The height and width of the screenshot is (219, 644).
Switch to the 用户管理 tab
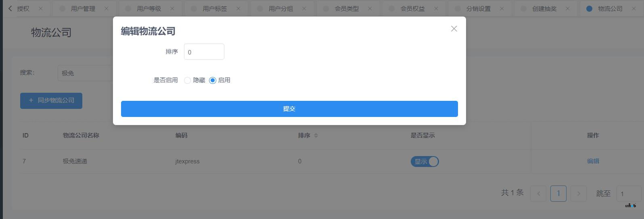(x=83, y=8)
